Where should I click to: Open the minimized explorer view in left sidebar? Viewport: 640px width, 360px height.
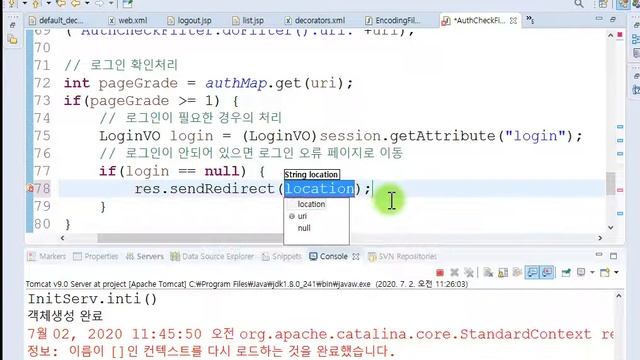(x=13, y=39)
